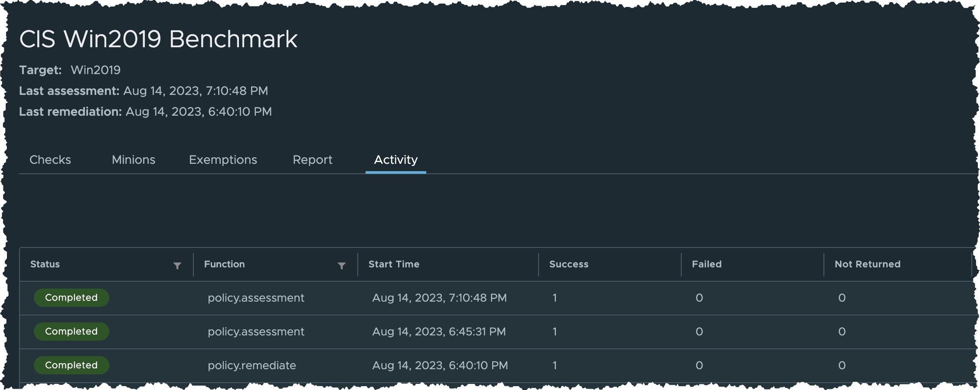Click Success value 1 in policy.remediate row

click(x=555, y=366)
